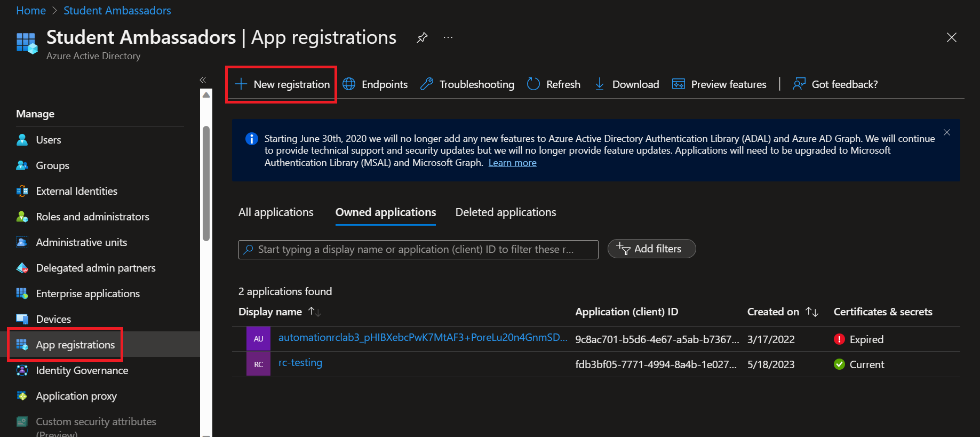Click the Roles and administrators icon
The height and width of the screenshot is (437, 980).
pyautogui.click(x=22, y=217)
